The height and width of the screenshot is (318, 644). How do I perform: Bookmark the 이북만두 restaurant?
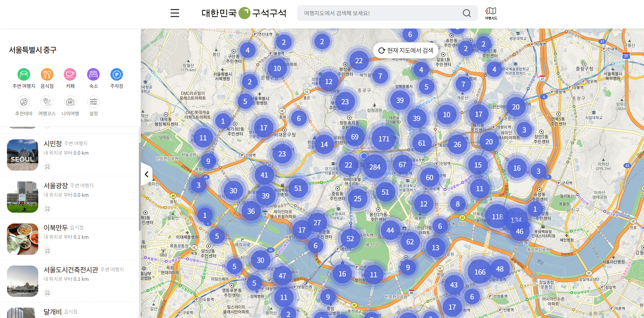click(x=47, y=251)
